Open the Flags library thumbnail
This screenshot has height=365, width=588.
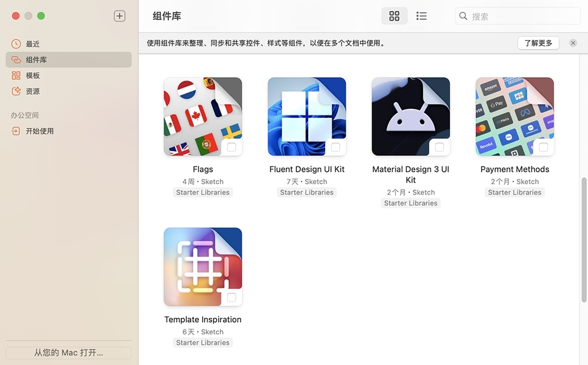[x=203, y=117]
